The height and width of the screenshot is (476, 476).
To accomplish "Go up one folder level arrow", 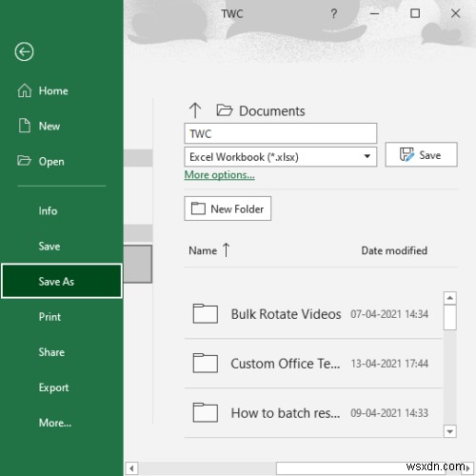I will (x=195, y=110).
